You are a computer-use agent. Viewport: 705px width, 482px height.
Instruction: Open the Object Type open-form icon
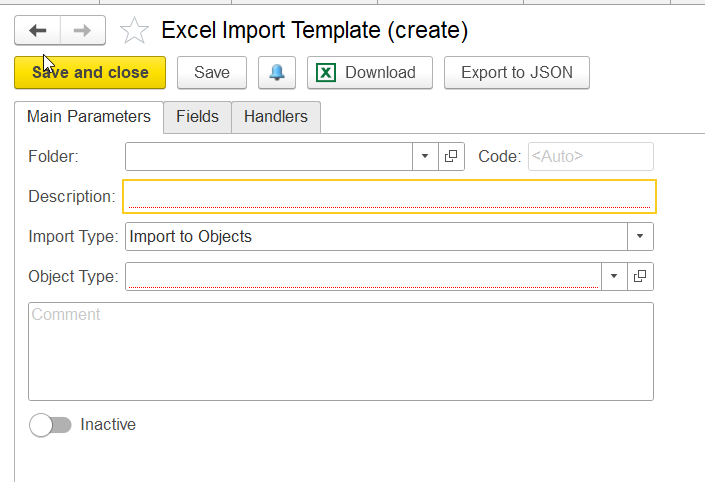[x=640, y=276]
